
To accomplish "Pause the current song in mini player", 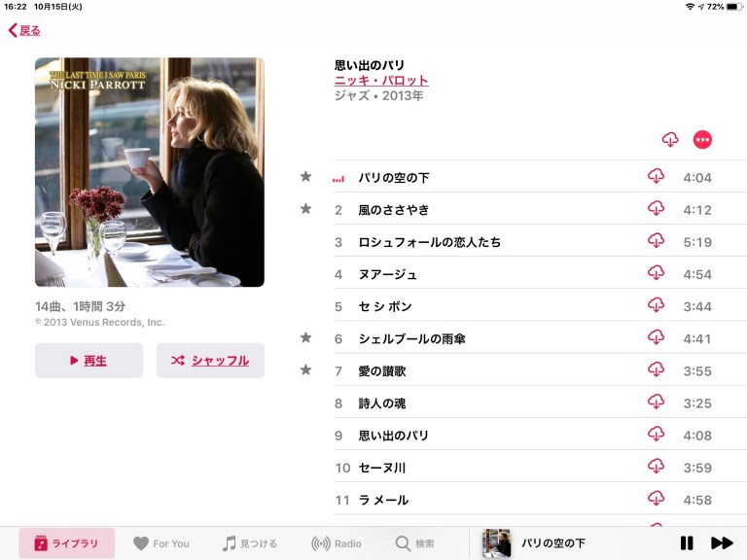I will tap(687, 542).
